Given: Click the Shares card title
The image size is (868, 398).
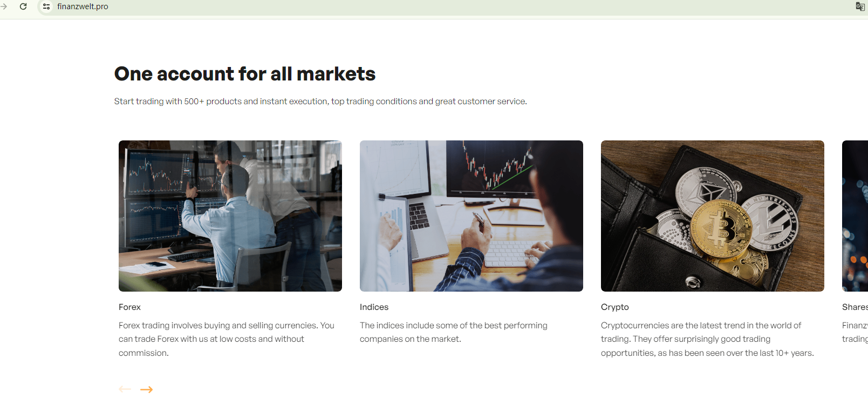Looking at the screenshot, I should click(855, 307).
